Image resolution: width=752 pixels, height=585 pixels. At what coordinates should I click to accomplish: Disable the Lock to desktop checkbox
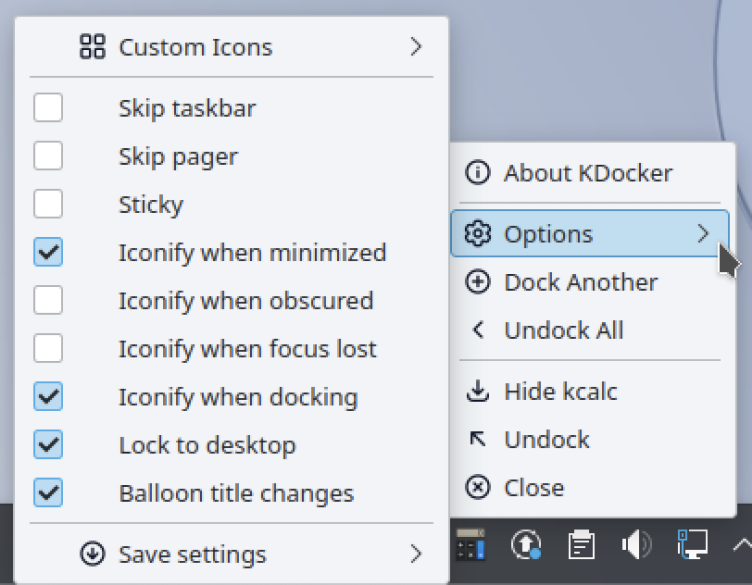(48, 444)
